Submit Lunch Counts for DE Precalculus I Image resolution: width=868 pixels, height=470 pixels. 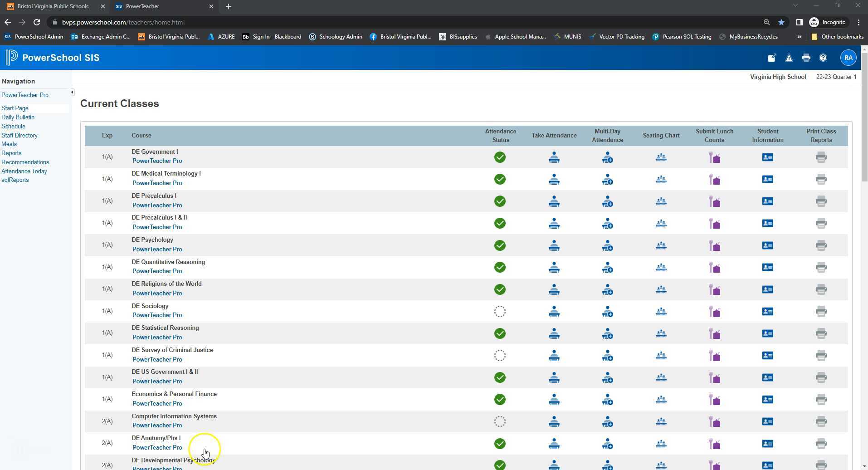[714, 201]
